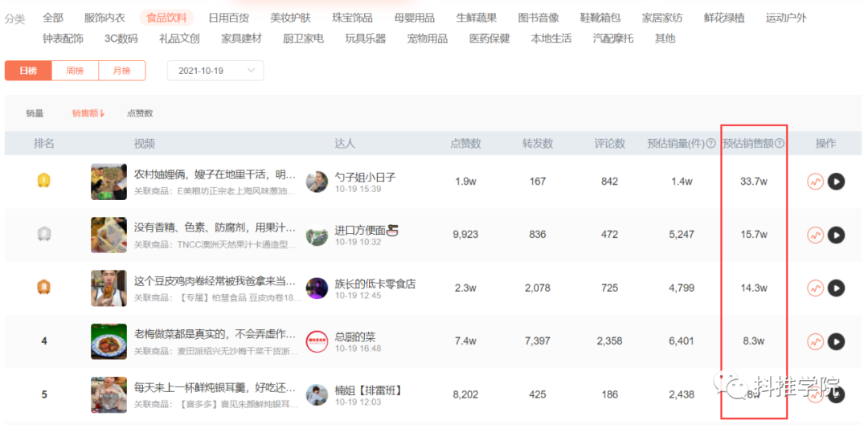Open video thumbnail for 没有香精、色素 video
This screenshot has width=868, height=425.
(x=109, y=235)
